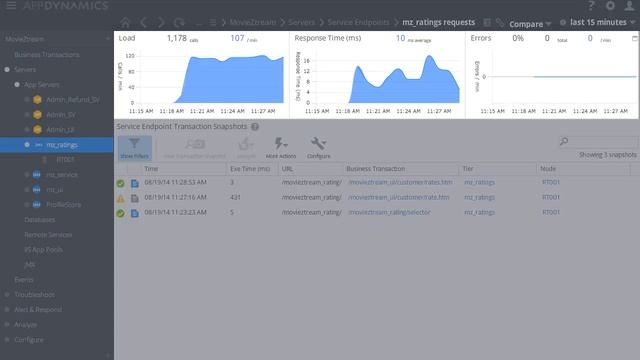Select mz_ui tier in tree
640x360 pixels.
click(54, 190)
